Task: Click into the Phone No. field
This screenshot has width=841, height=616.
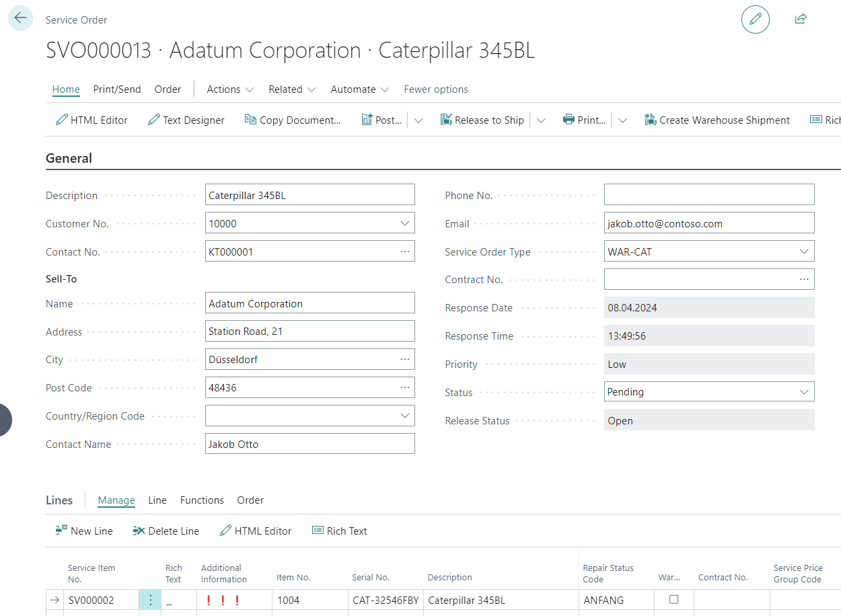Action: (x=709, y=195)
